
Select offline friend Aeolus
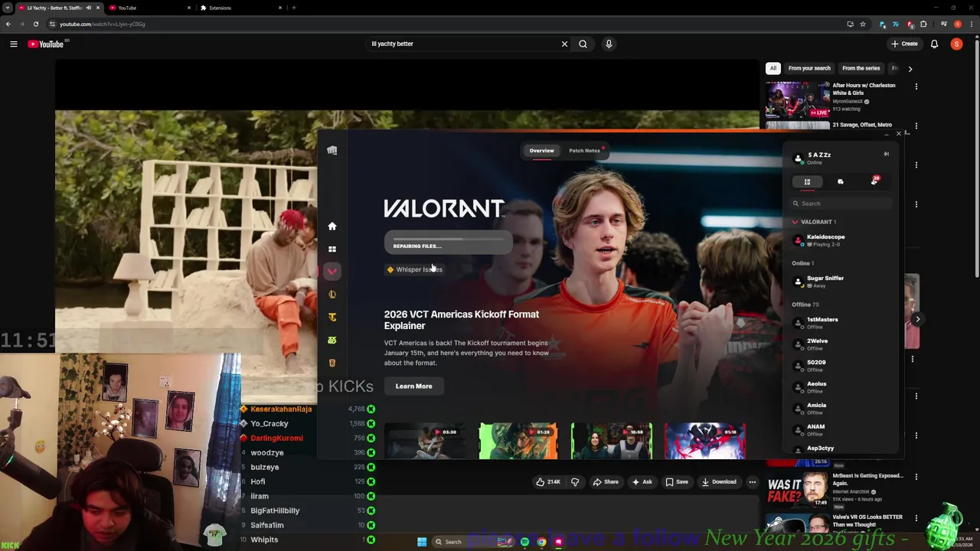point(841,387)
